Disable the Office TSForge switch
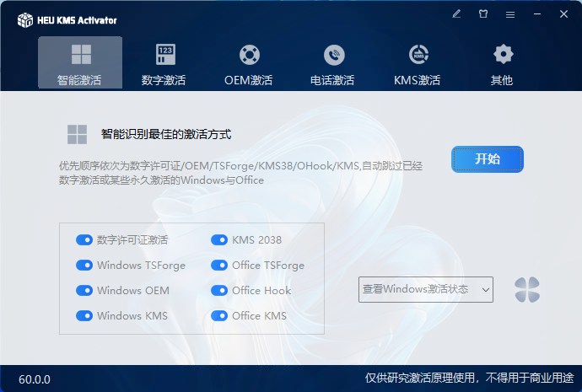The image size is (582, 392). 219,266
